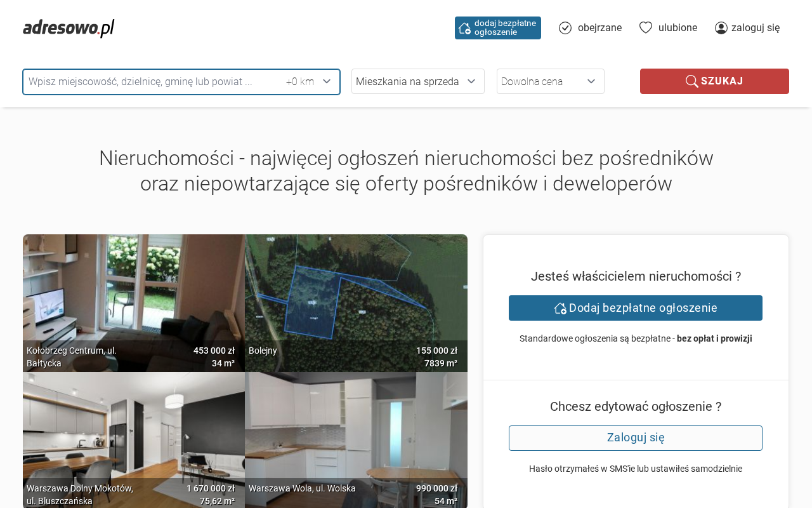Viewport: 812px width, 508px height.
Task: Open the ulubione favorites page
Action: point(678,28)
